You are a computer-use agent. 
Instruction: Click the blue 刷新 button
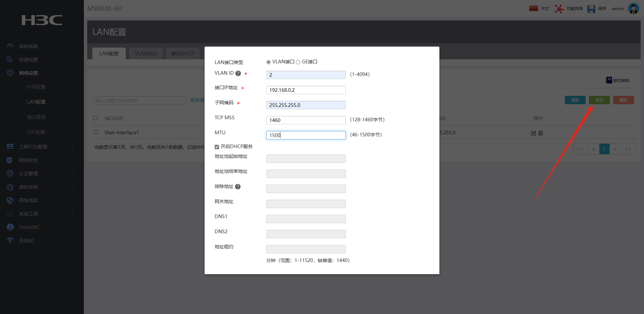[575, 100]
